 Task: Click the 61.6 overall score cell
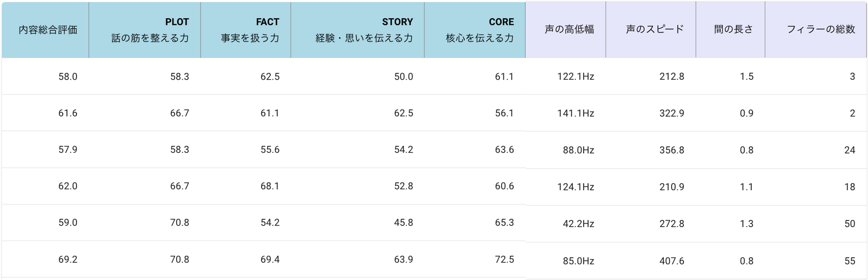click(68, 113)
